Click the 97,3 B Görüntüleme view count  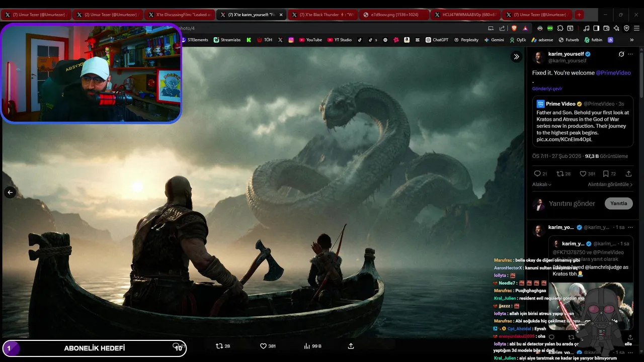click(x=606, y=156)
